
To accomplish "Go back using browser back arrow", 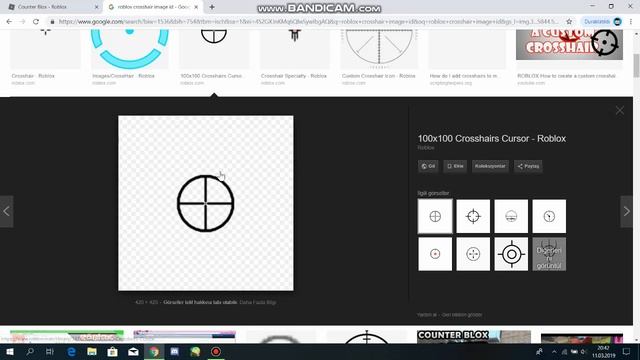I will point(9,22).
